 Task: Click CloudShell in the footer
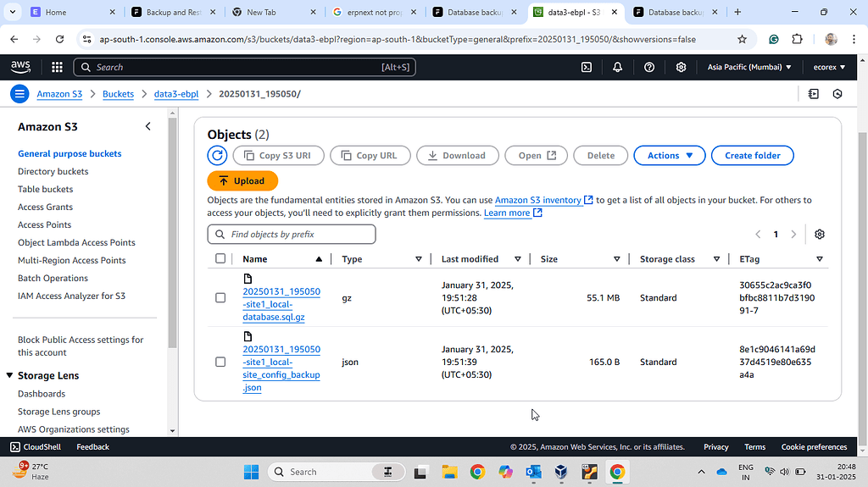(x=36, y=446)
